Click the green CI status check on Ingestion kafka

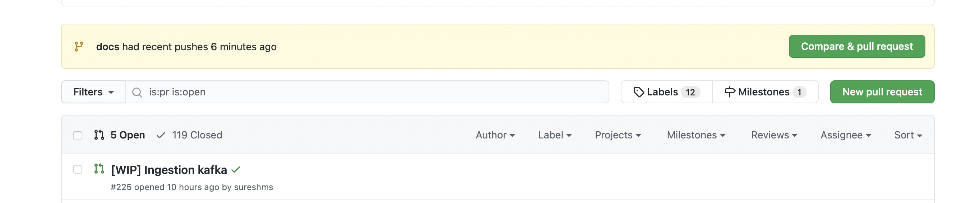tap(236, 170)
